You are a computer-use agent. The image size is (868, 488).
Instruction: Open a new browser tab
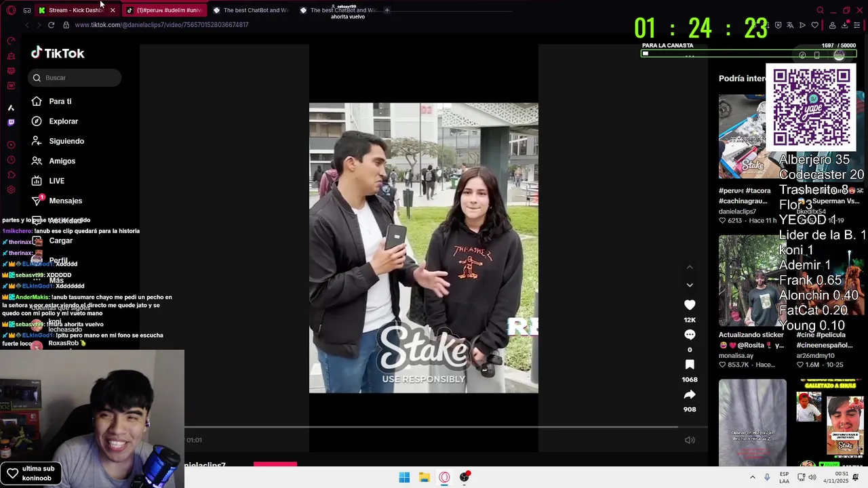pyautogui.click(x=387, y=10)
